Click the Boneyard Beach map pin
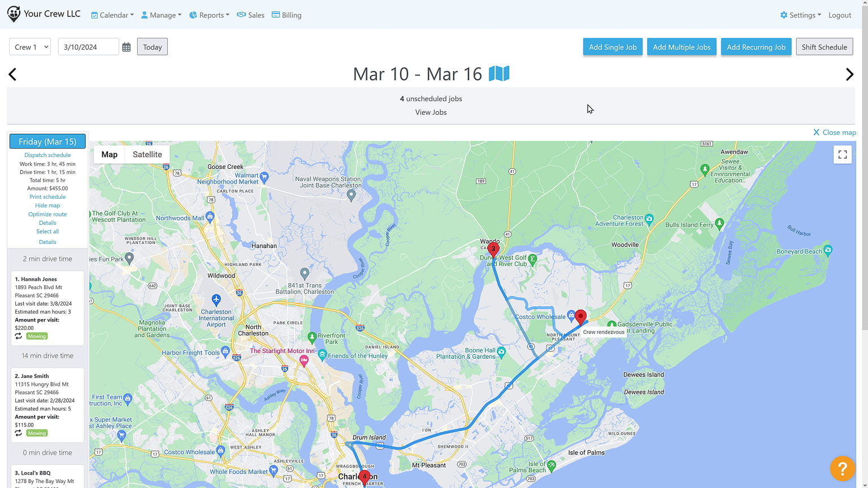This screenshot has width=868, height=488. coord(828,249)
